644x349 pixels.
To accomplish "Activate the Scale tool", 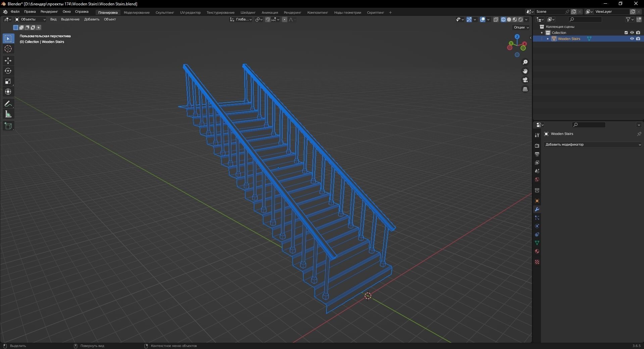I will click(x=8, y=82).
